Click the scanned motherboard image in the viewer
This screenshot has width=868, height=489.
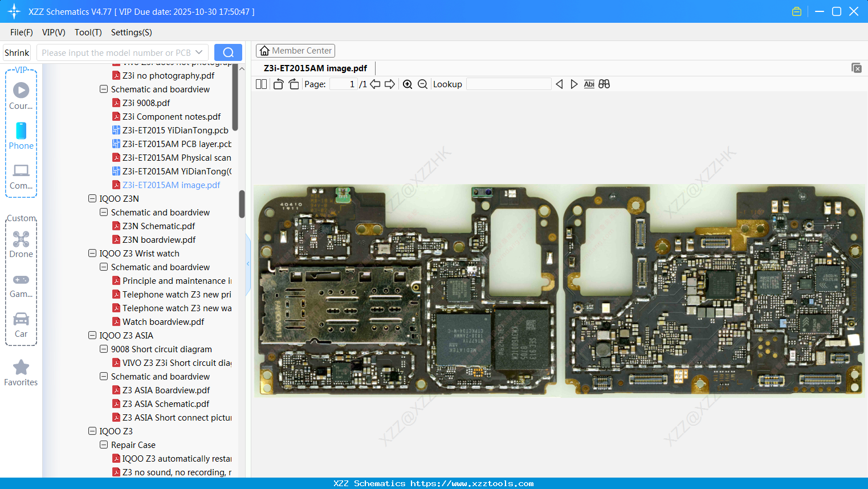(x=559, y=291)
